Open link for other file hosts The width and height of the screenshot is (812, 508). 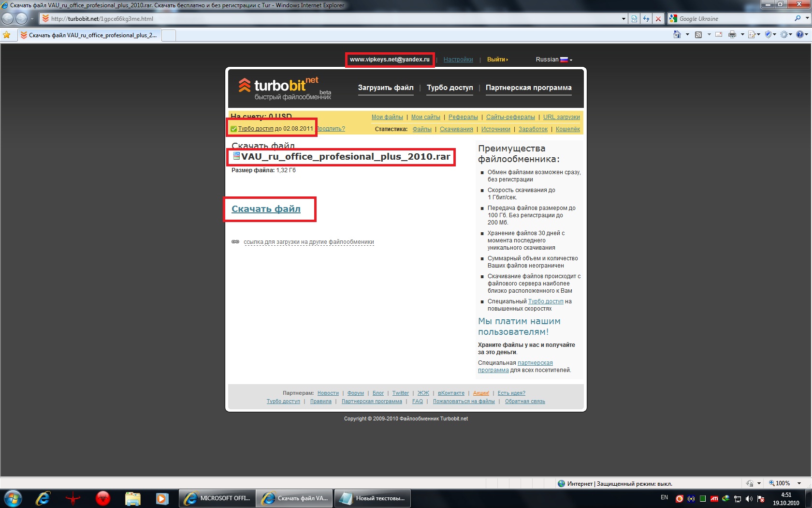[309, 242]
